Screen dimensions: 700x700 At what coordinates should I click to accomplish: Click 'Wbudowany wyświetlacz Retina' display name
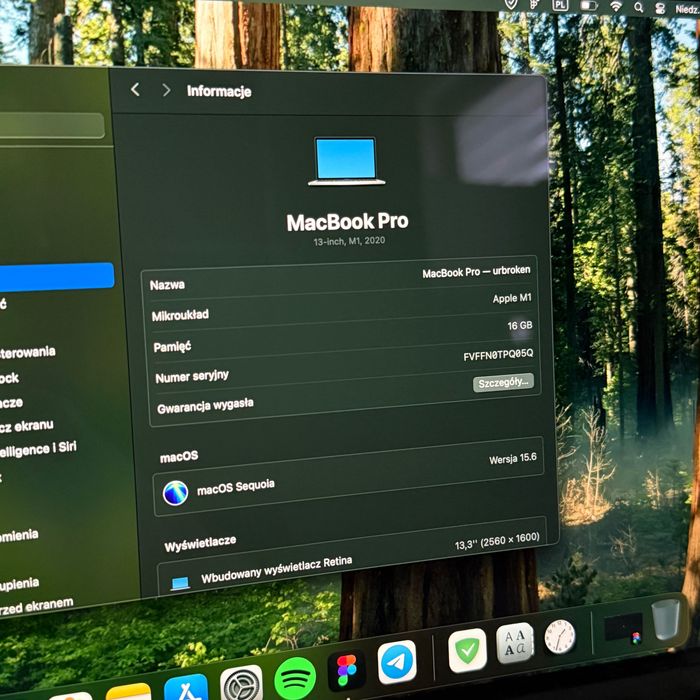click(276, 570)
